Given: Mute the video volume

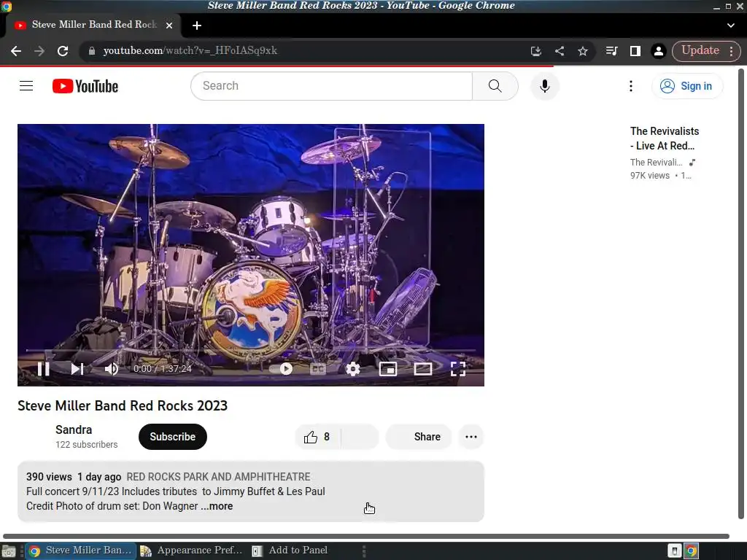Looking at the screenshot, I should [112, 369].
